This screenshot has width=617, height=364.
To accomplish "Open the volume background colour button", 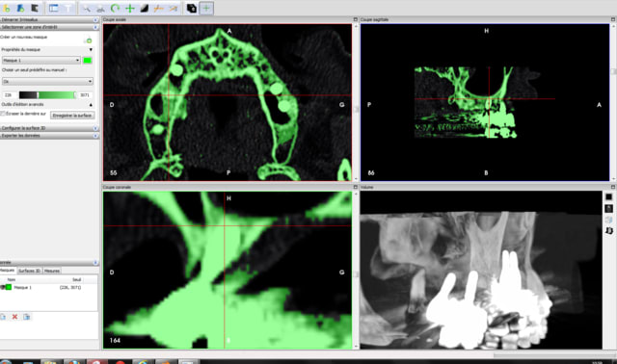I will click(608, 196).
